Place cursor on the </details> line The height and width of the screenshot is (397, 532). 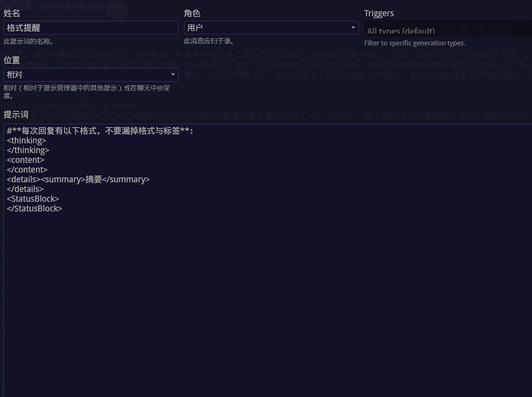25,189
